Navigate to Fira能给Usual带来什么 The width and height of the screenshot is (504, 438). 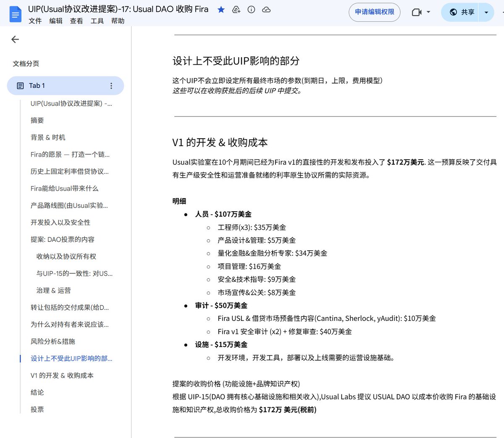64,189
